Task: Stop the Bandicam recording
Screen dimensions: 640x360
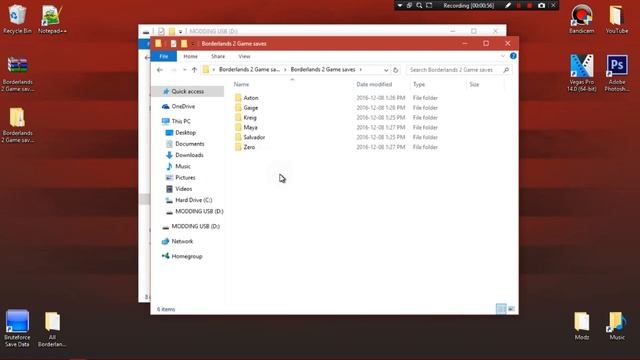Action: click(x=530, y=5)
